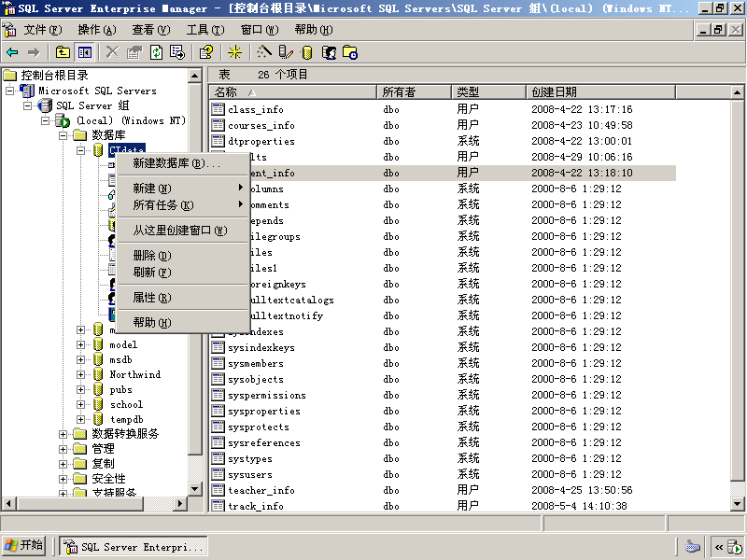Click the yellow New star toolbar icon
Screen dimensions: 747x560
pyautogui.click(x=234, y=52)
